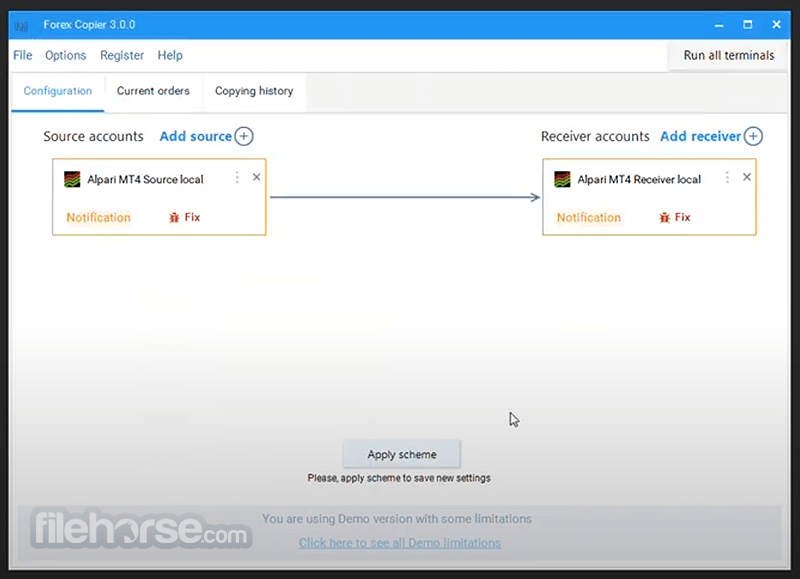
Task: Switch to the Configuration tab
Action: click(58, 91)
